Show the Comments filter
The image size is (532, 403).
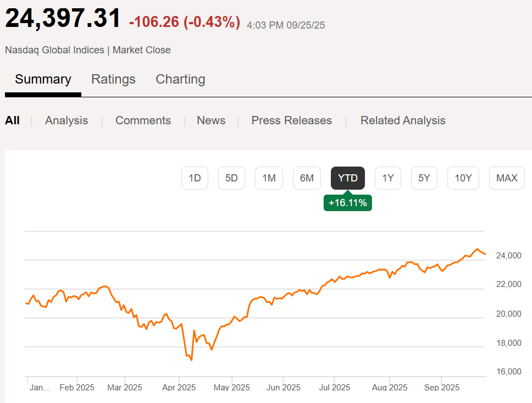[x=143, y=120]
